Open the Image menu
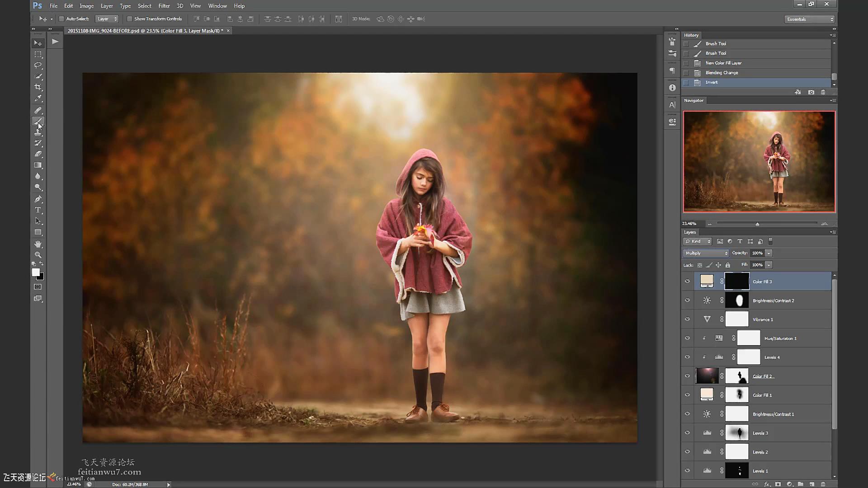This screenshot has width=868, height=488. coord(86,5)
